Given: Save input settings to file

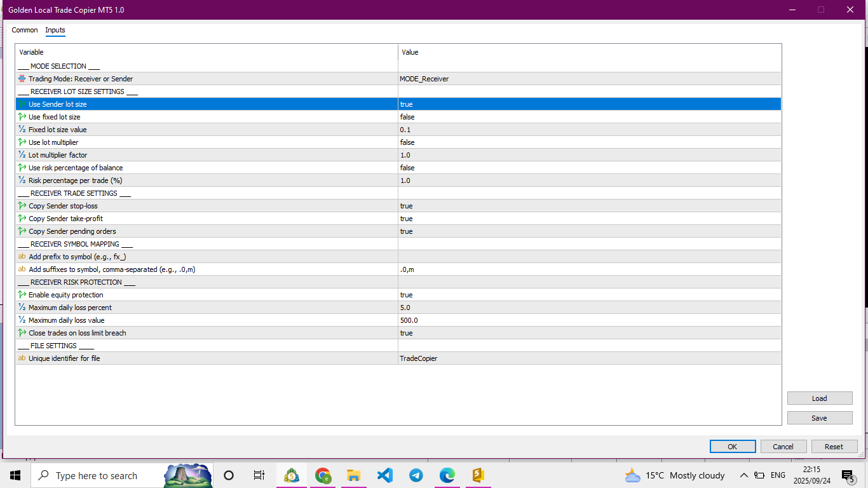Looking at the screenshot, I should pos(820,418).
